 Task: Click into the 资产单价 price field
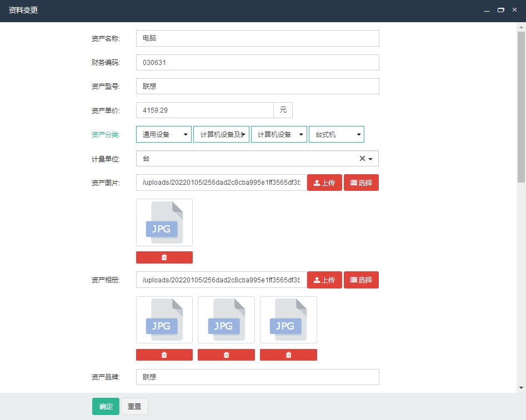204,110
